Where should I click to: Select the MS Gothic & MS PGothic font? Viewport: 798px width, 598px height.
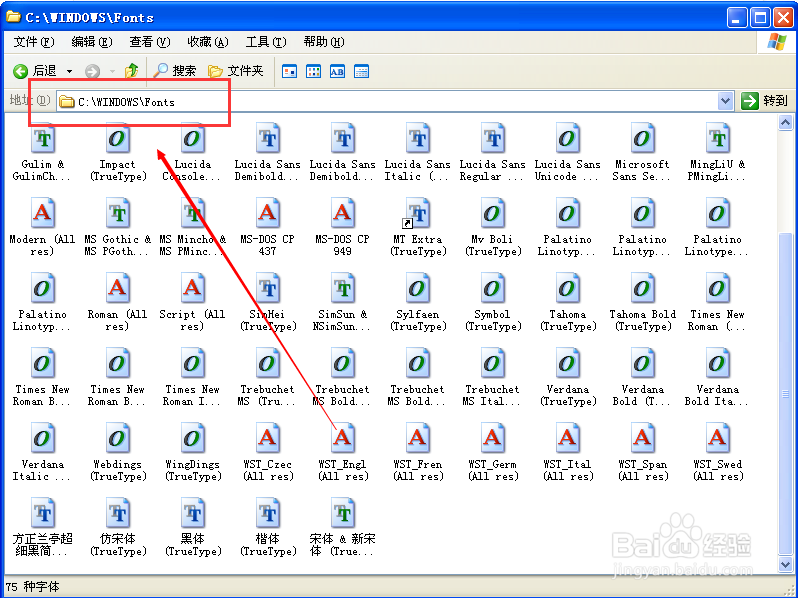(118, 213)
